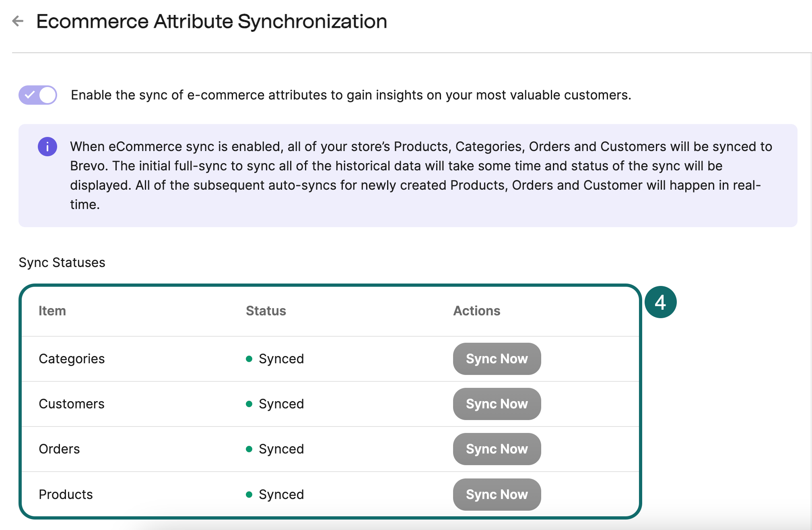
Task: Click the Sync Statuses heading
Action: click(62, 263)
